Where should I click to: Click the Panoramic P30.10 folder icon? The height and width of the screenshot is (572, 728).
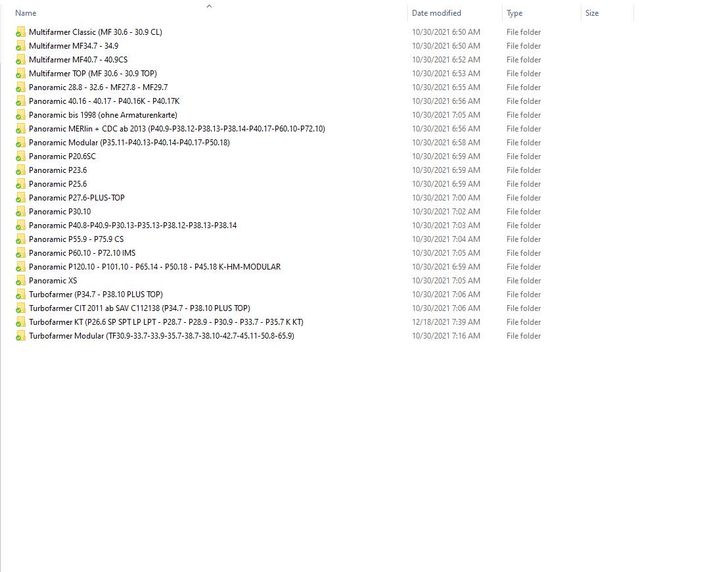(x=20, y=212)
